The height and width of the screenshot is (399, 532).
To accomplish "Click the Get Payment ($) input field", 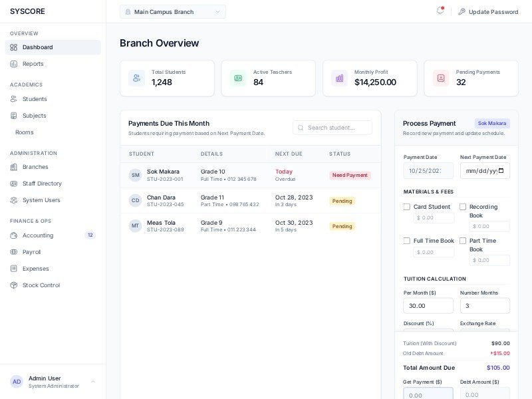I will pyautogui.click(x=428, y=394).
